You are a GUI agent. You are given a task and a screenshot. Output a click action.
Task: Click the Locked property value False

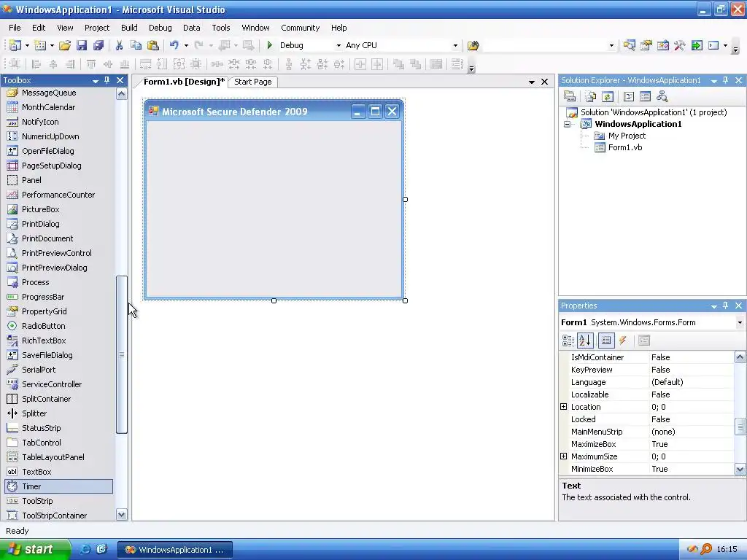point(692,419)
